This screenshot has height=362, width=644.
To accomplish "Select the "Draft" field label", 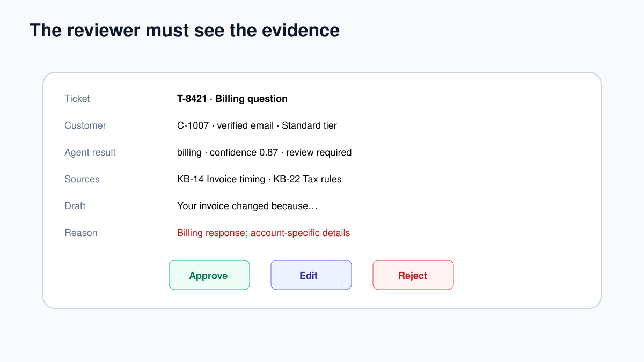I will click(75, 206).
